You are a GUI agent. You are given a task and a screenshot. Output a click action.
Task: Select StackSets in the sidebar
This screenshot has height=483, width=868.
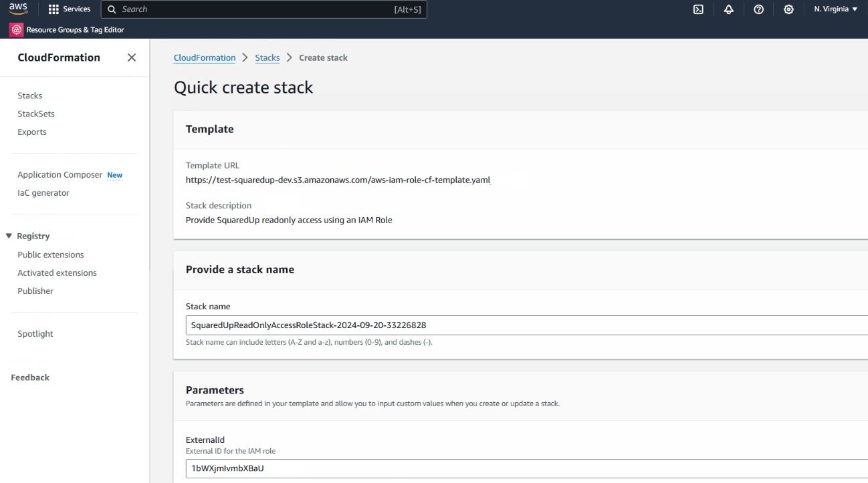click(x=35, y=113)
